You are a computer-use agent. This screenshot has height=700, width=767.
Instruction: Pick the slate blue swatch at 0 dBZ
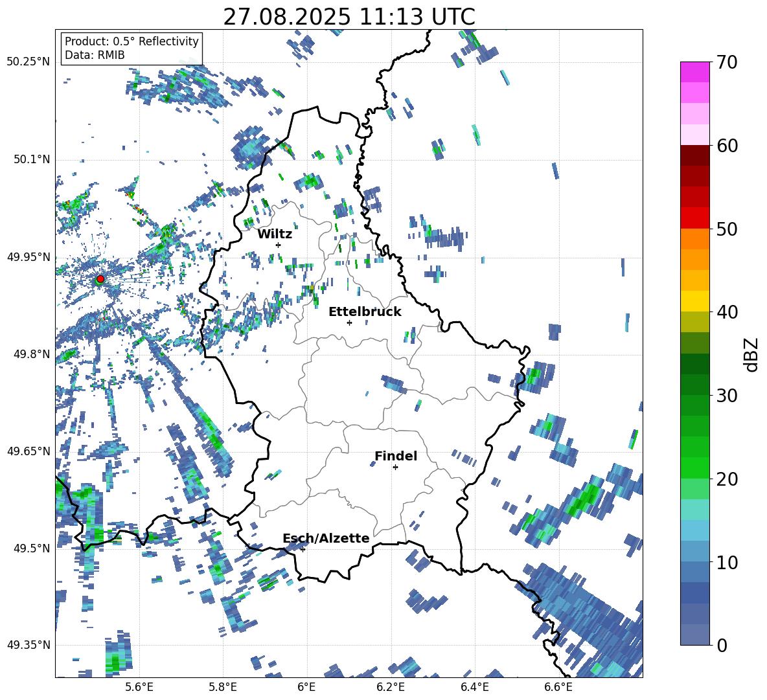pyautogui.click(x=694, y=635)
